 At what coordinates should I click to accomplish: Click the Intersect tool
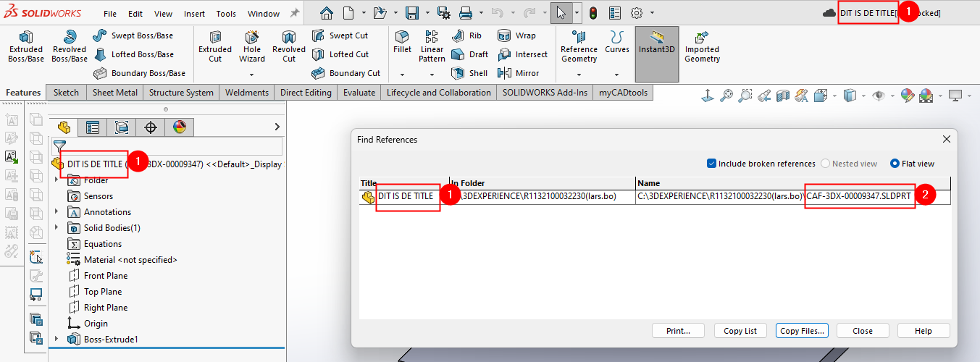coord(522,54)
